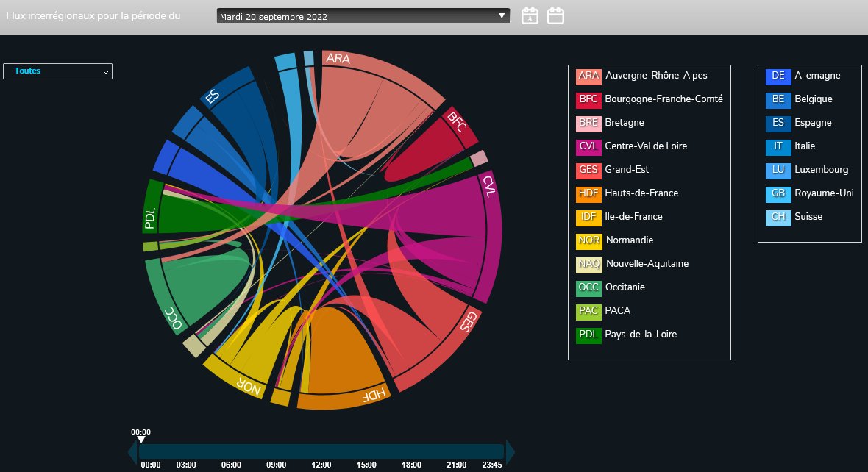Click the BFC arc on the chord diagram
The width and height of the screenshot is (868, 472).
pyautogui.click(x=461, y=126)
